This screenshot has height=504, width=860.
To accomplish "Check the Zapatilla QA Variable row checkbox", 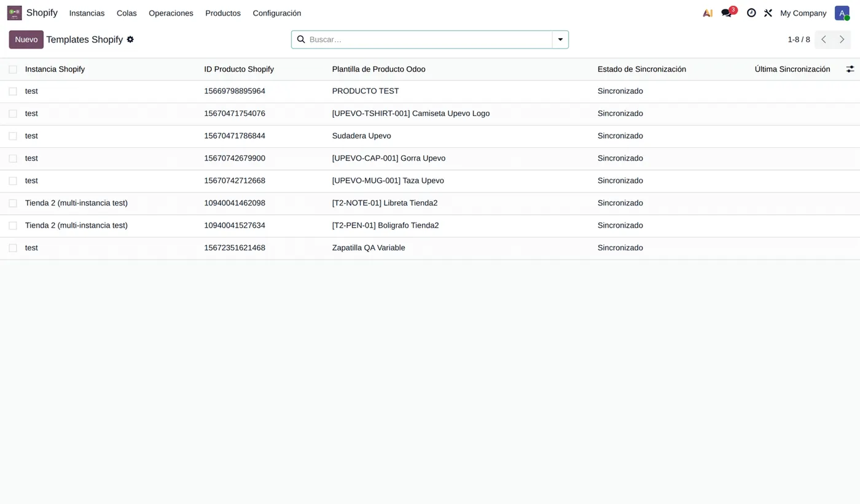I will point(13,248).
